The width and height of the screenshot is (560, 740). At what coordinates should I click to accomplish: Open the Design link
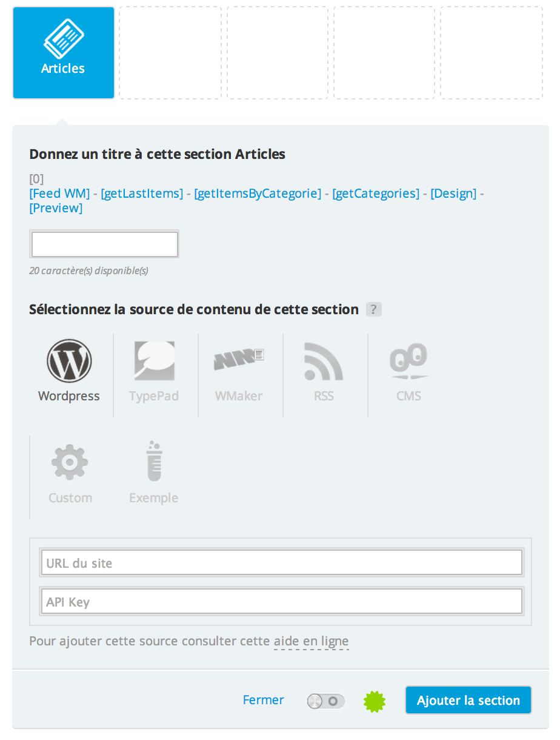pos(453,193)
